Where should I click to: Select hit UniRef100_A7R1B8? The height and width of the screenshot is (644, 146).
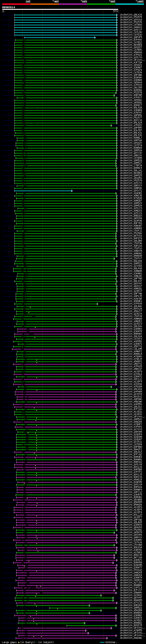(131, 387)
